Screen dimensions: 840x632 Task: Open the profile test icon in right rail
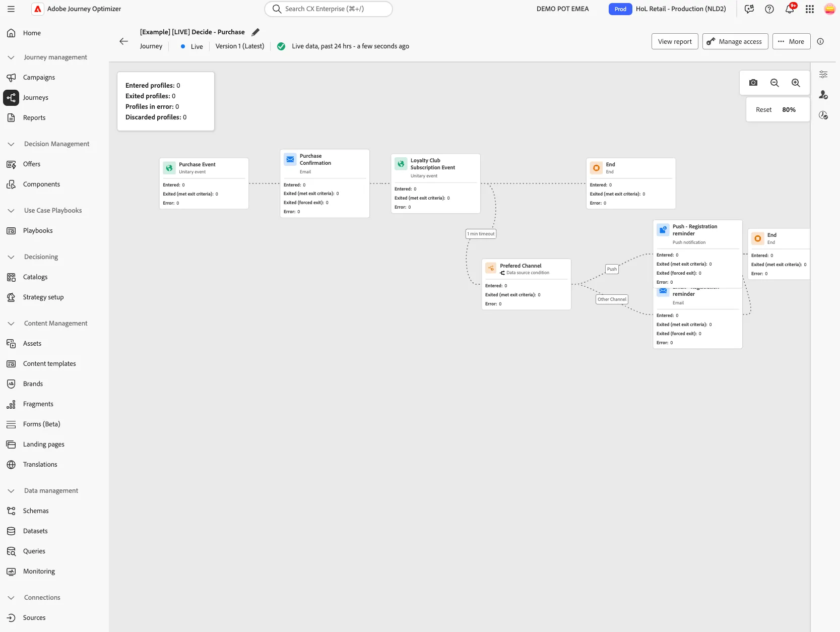point(823,95)
